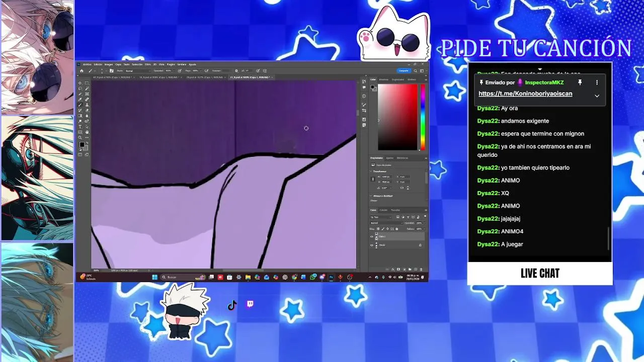
Task: Switch to the Ajustes tab
Action: click(389, 158)
